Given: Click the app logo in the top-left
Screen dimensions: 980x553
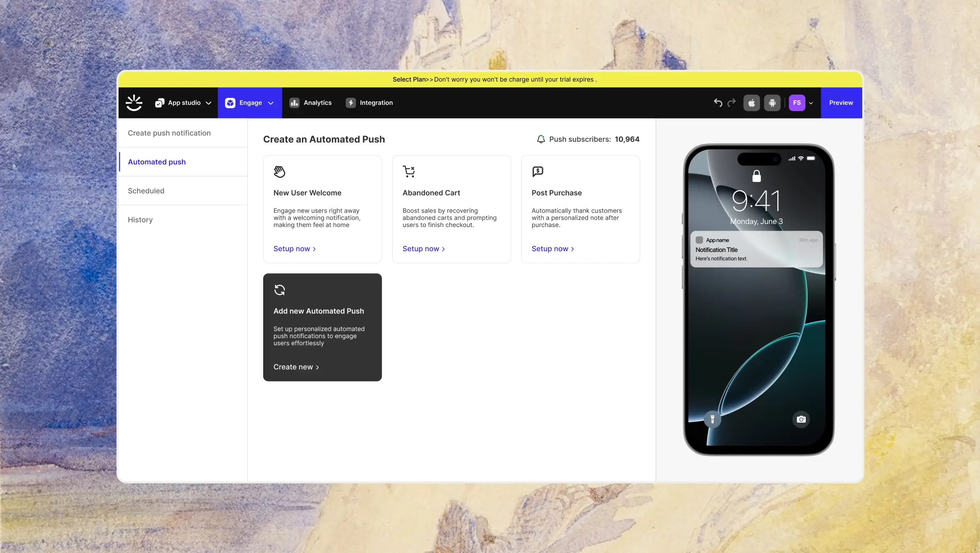Looking at the screenshot, I should pos(134,103).
